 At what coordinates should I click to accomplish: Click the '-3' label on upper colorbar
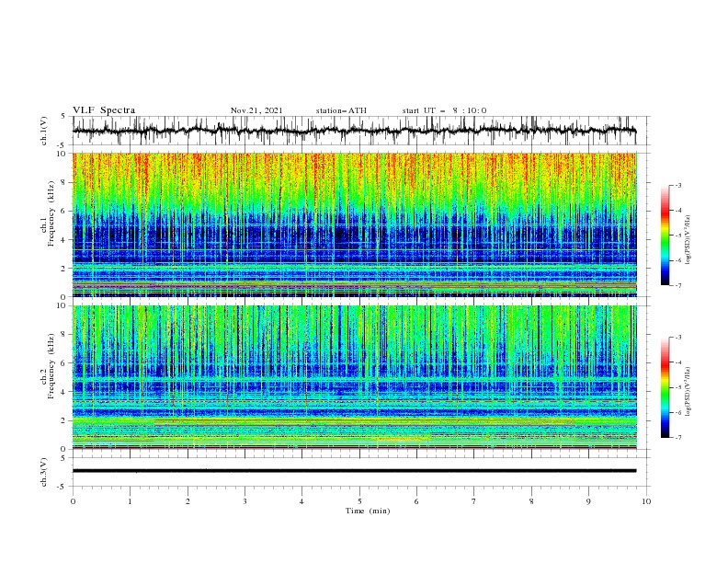678,185
